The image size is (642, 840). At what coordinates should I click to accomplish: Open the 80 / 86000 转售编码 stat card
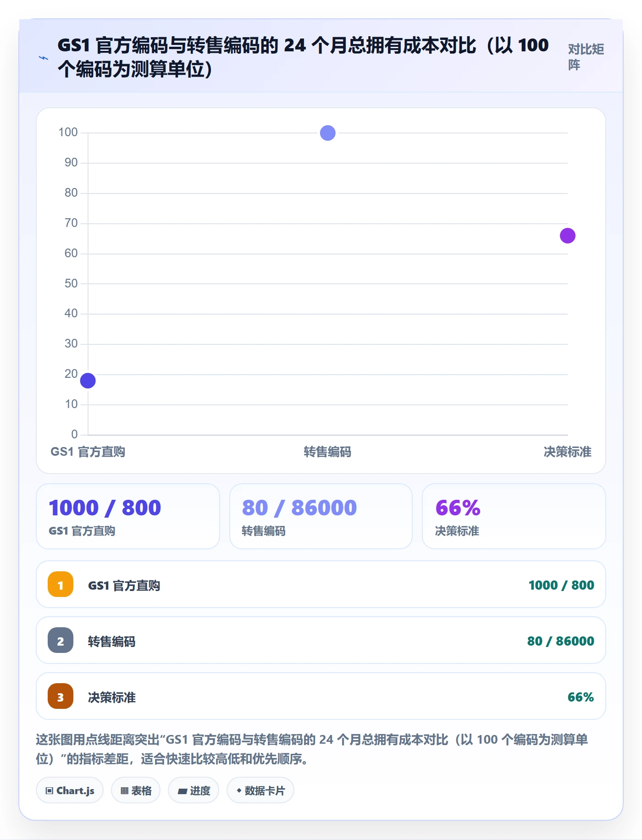pos(321,516)
